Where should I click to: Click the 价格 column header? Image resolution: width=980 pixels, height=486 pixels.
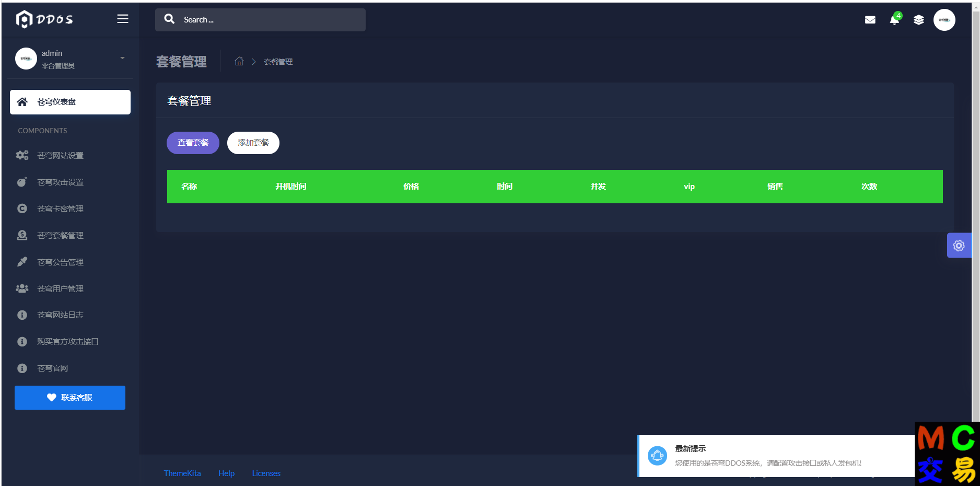[411, 187]
